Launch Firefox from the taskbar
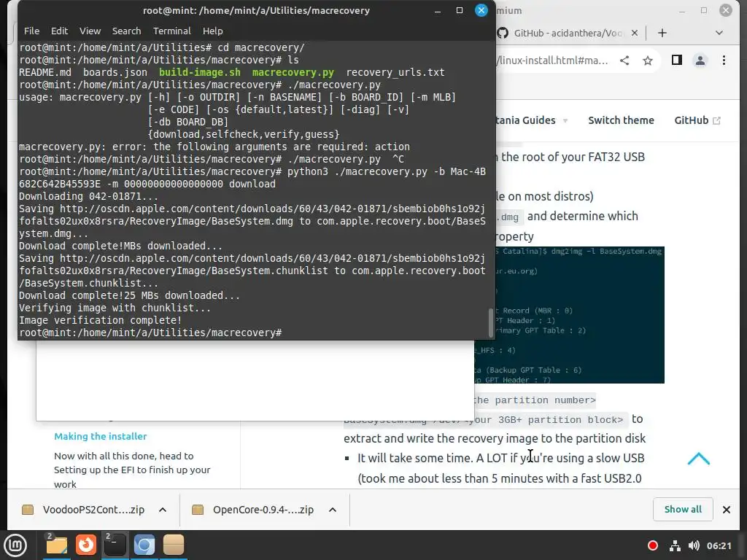This screenshot has height=560, width=747. [x=86, y=545]
